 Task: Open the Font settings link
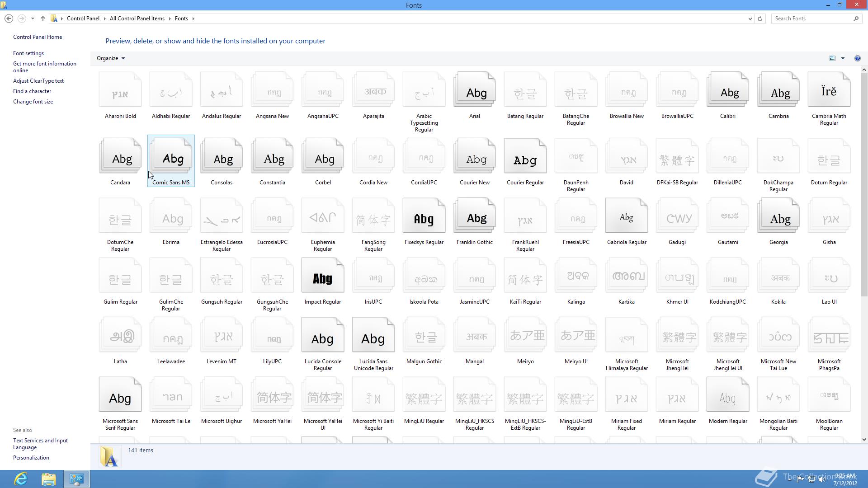click(28, 53)
